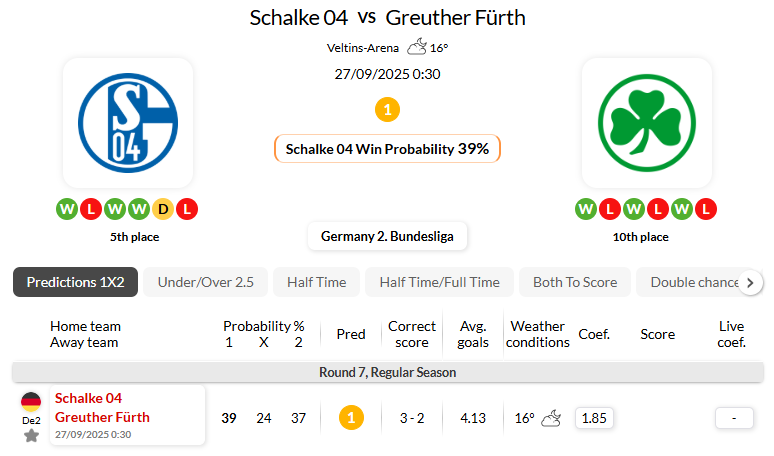Click the Germany 2. Bundesliga league button
This screenshot has width=774, height=456.
tap(387, 237)
